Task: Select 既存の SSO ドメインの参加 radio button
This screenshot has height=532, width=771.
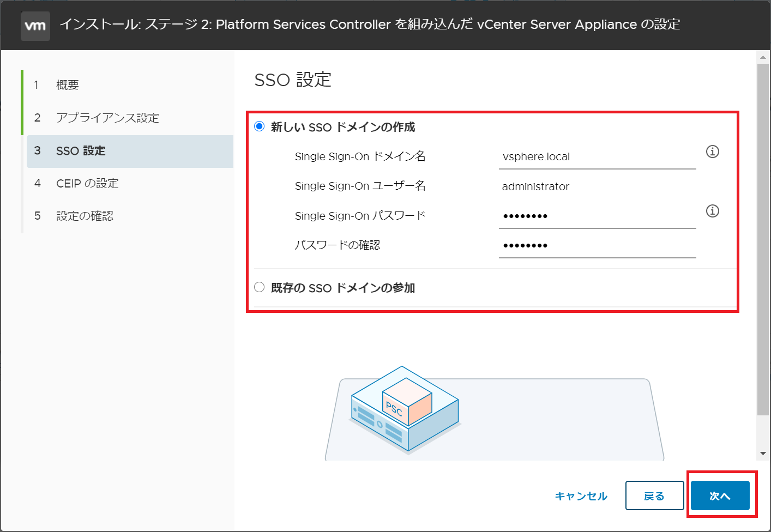Action: click(260, 287)
